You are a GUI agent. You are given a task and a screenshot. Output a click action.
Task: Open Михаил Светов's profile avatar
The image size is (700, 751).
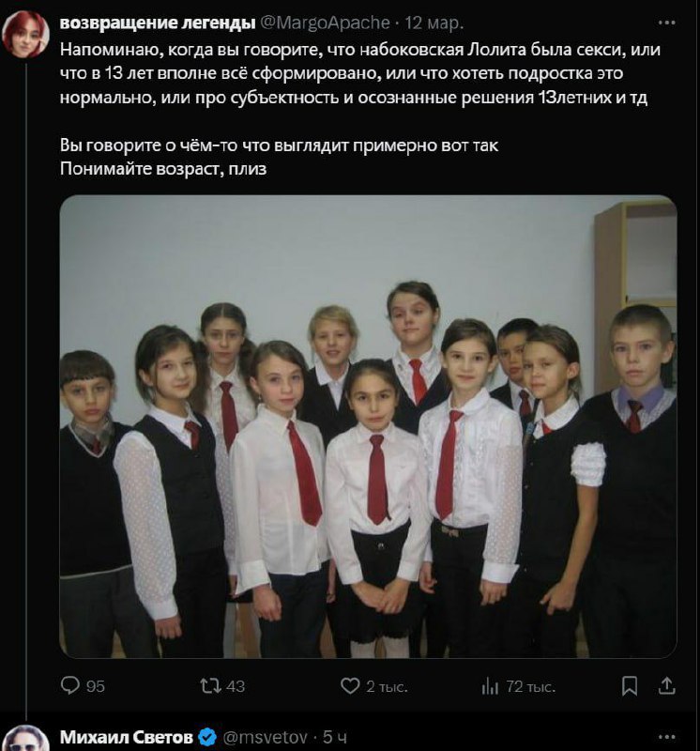pyautogui.click(x=26, y=739)
